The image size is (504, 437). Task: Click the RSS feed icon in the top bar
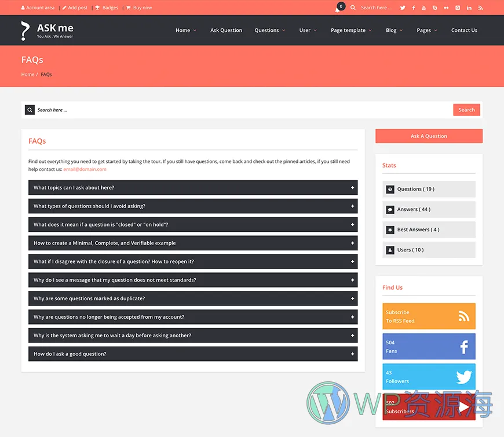(480, 8)
